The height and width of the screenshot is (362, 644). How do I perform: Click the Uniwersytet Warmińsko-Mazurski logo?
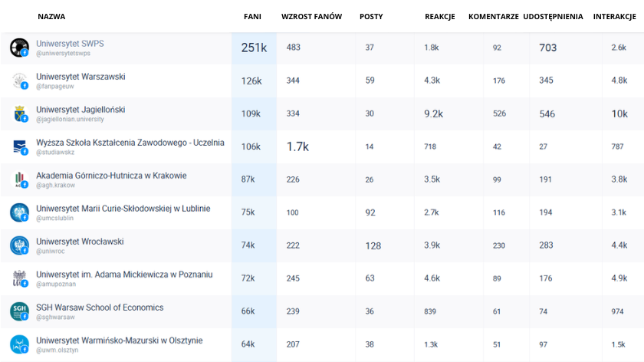(19, 344)
